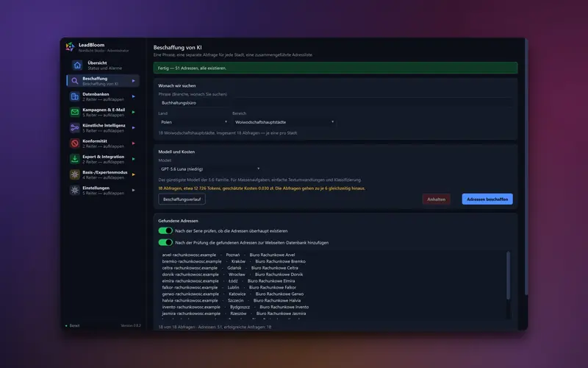Click the Beschaffungsverlauf button
The width and height of the screenshot is (588, 368).
(x=182, y=199)
